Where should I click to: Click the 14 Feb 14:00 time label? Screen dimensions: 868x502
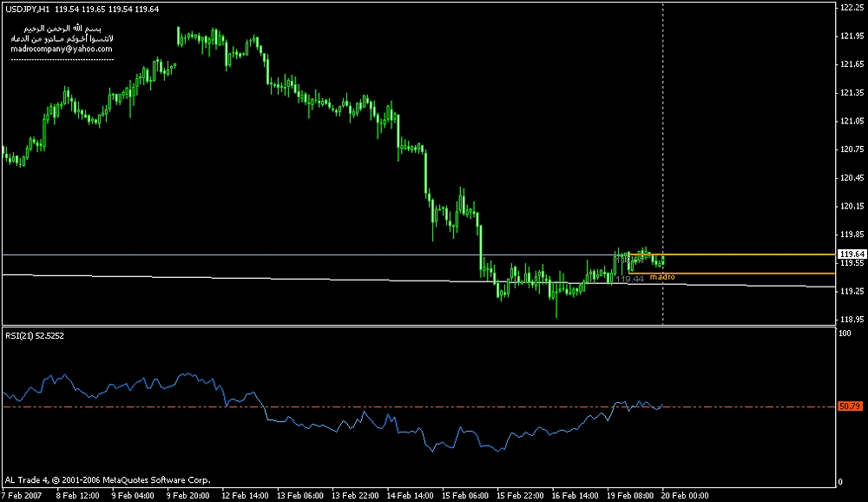pos(411,495)
